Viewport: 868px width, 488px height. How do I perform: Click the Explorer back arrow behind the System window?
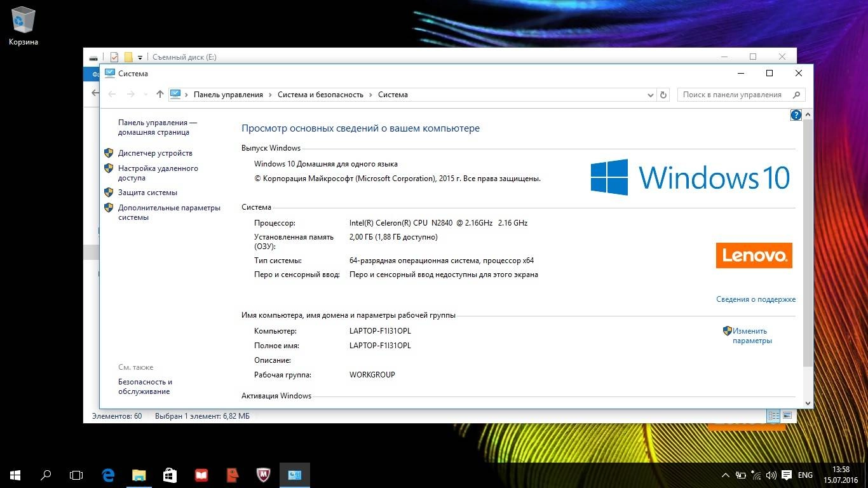(95, 93)
